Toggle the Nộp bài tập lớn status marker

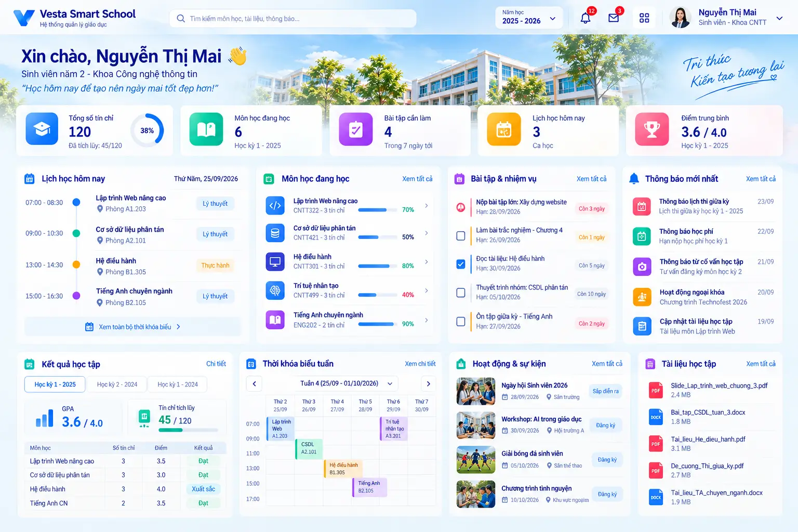[x=461, y=207]
